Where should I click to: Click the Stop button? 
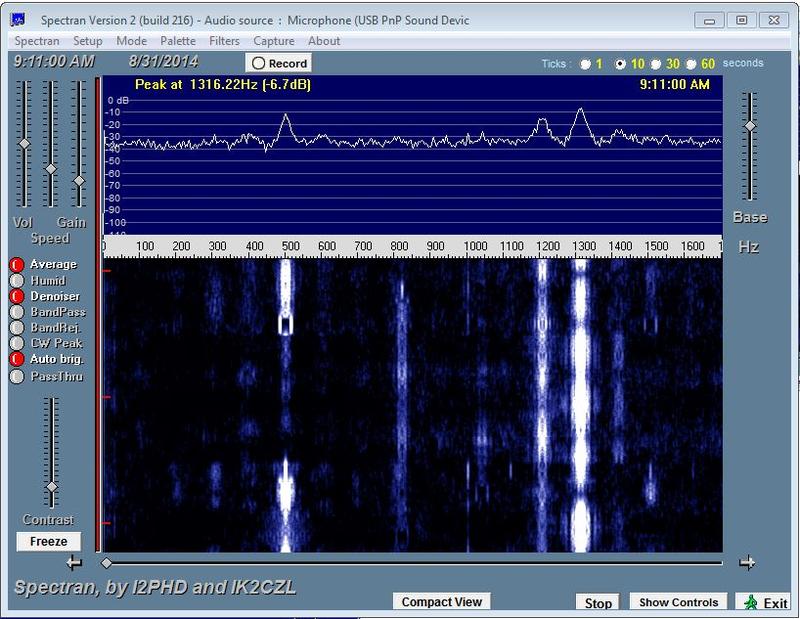click(598, 603)
